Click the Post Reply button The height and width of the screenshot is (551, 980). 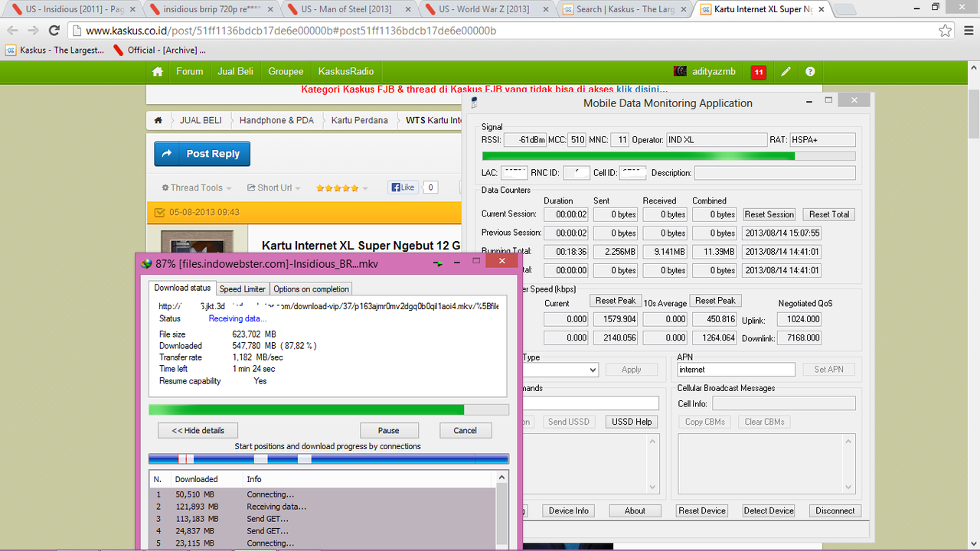[202, 154]
